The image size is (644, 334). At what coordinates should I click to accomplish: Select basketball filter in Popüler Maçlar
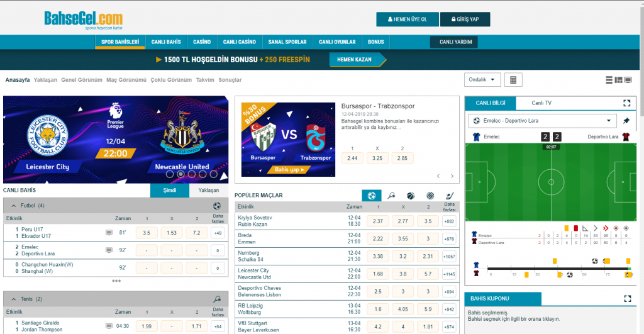pyautogui.click(x=410, y=196)
